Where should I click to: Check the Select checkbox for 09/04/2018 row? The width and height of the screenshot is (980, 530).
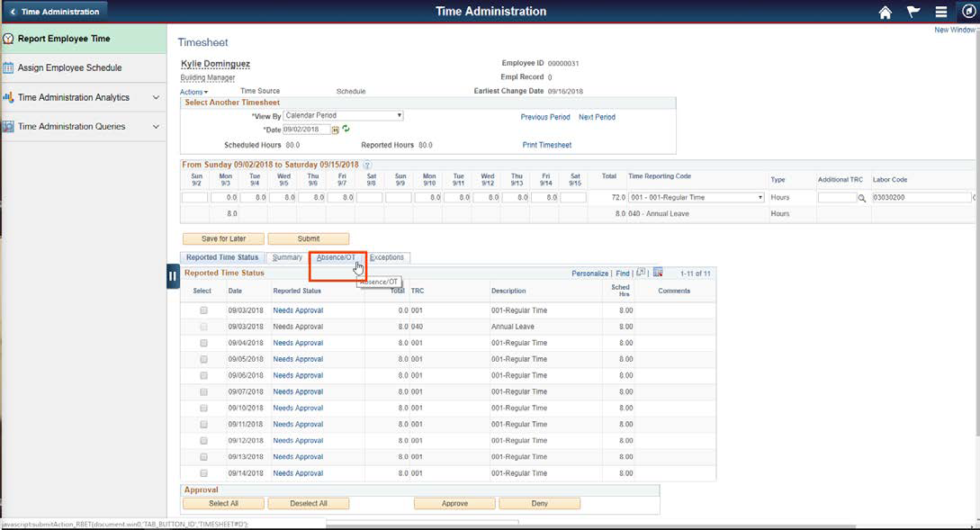click(x=204, y=342)
